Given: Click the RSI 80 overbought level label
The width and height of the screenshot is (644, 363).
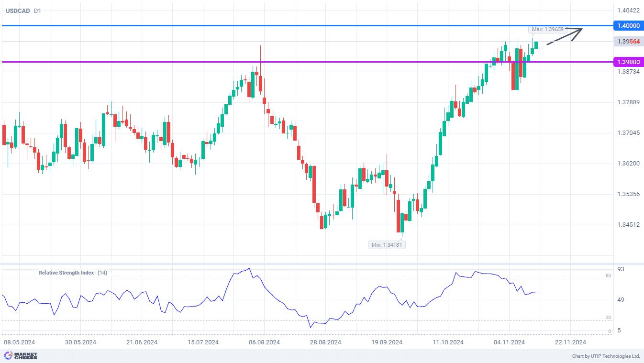Looking at the screenshot, I should (x=608, y=276).
